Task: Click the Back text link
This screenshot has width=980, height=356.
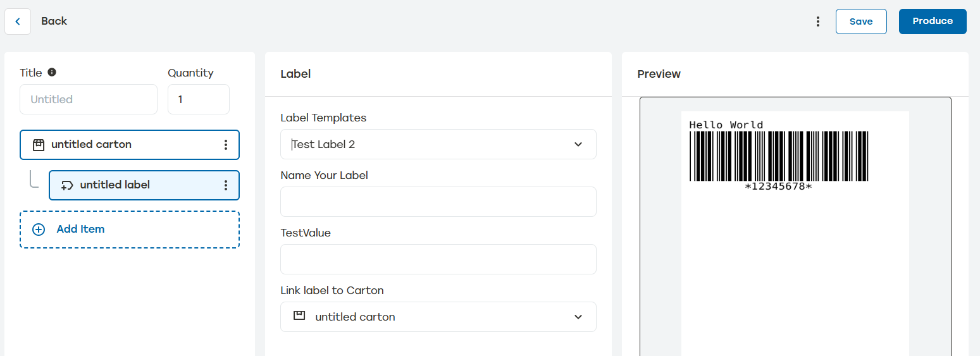Action: tap(54, 21)
